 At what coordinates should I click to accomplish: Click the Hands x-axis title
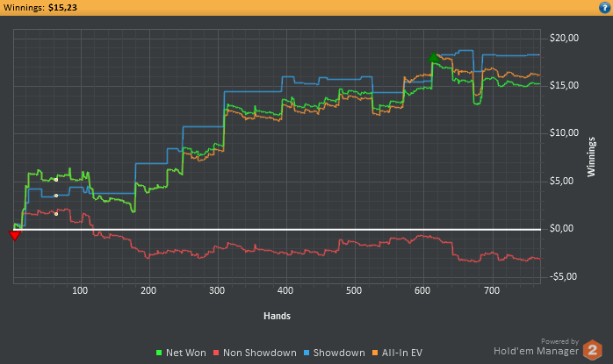pyautogui.click(x=277, y=316)
